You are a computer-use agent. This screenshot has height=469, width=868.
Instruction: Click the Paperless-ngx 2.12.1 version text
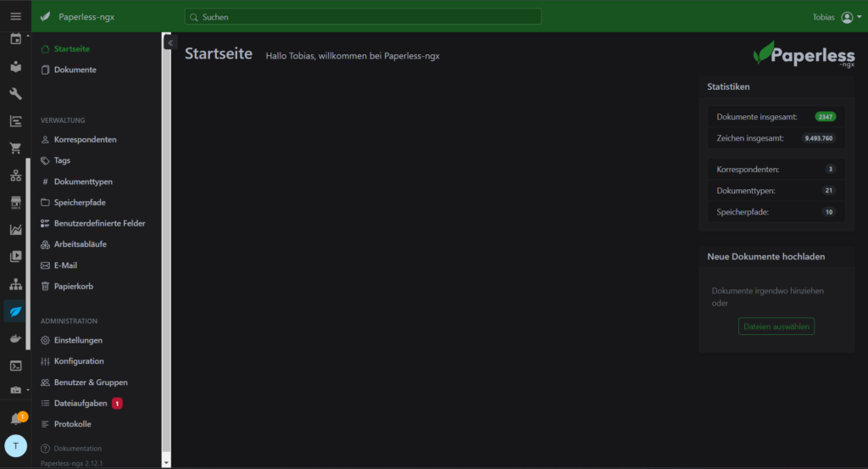coord(71,463)
